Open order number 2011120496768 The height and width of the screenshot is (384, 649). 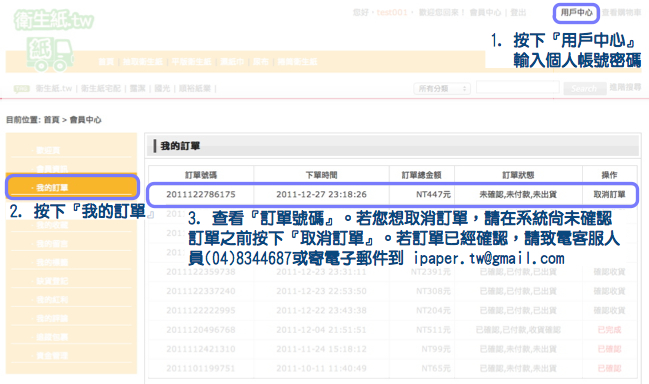click(201, 330)
